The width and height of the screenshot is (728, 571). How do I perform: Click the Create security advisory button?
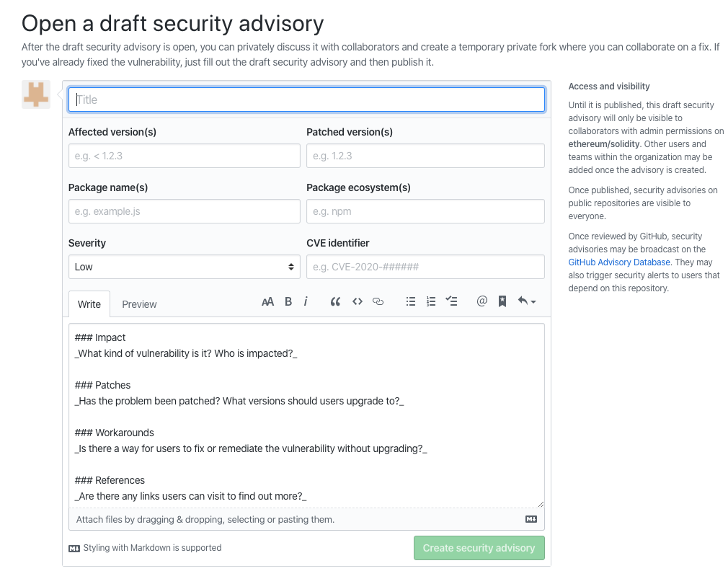pyautogui.click(x=479, y=548)
